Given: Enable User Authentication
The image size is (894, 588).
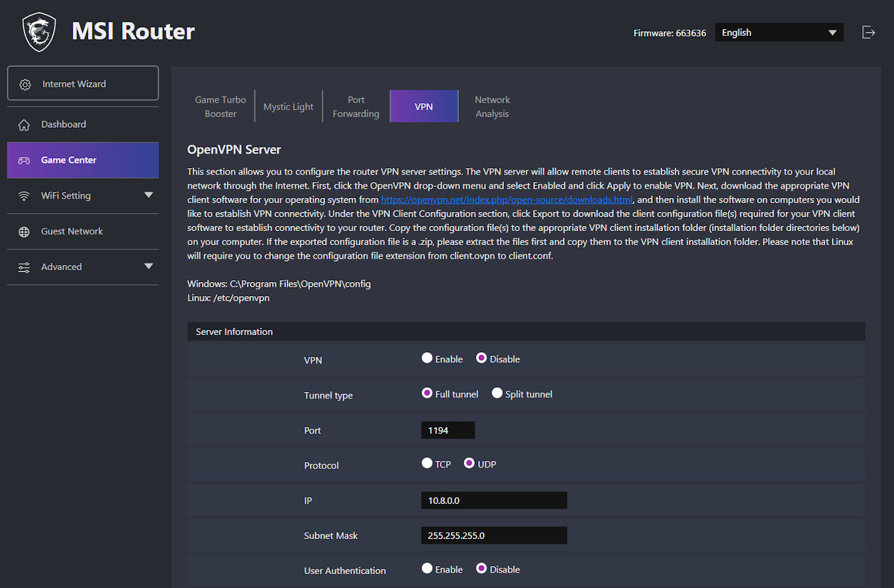Looking at the screenshot, I should coord(427,569).
